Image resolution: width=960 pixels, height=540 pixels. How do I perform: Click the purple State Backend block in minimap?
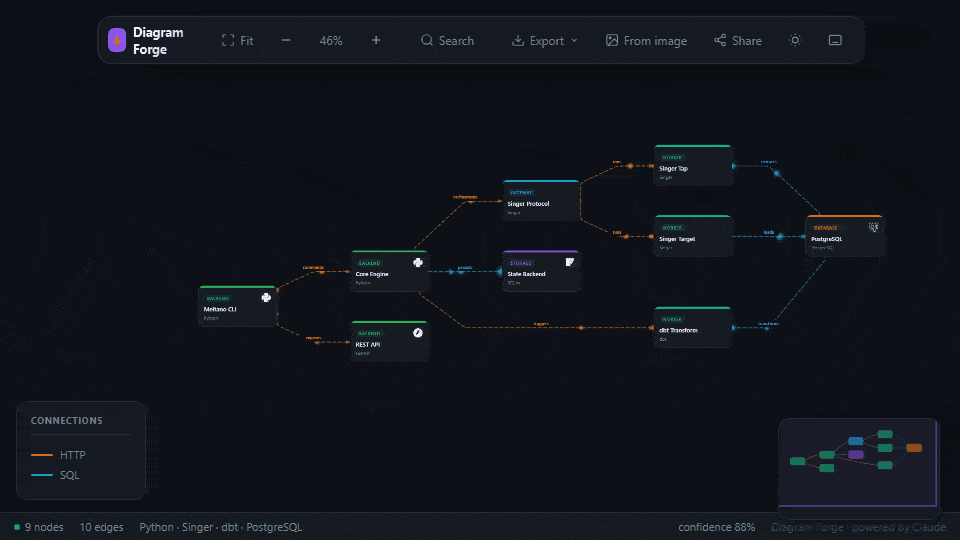point(856,454)
